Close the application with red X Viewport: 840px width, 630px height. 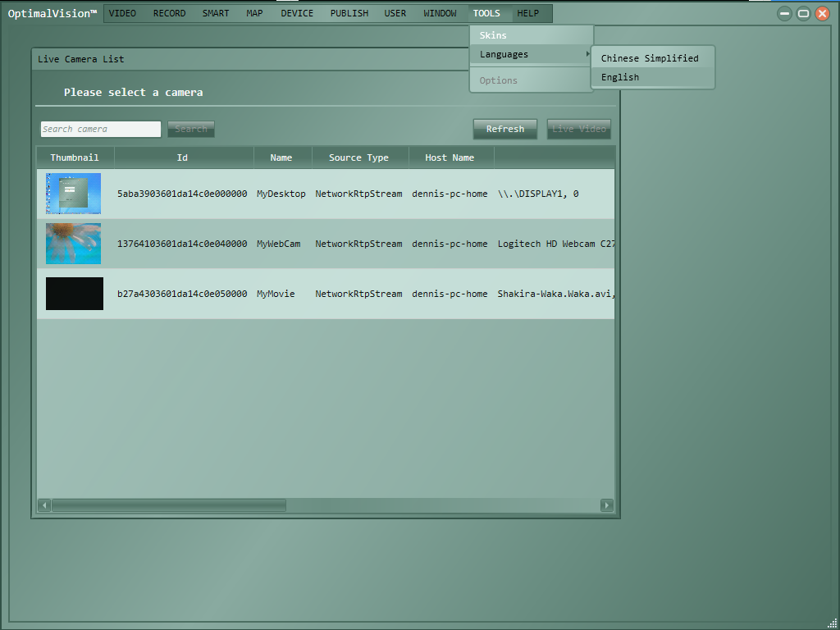coord(822,13)
